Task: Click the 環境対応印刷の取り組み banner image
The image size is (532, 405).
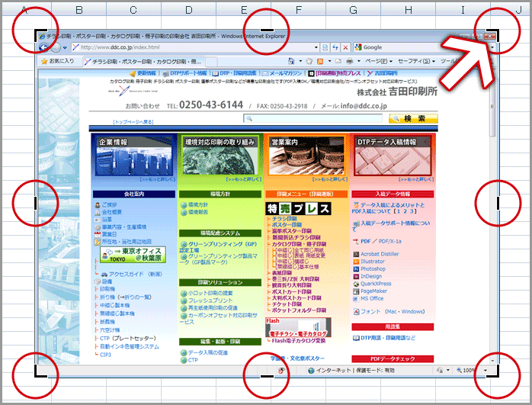Action: pos(220,156)
